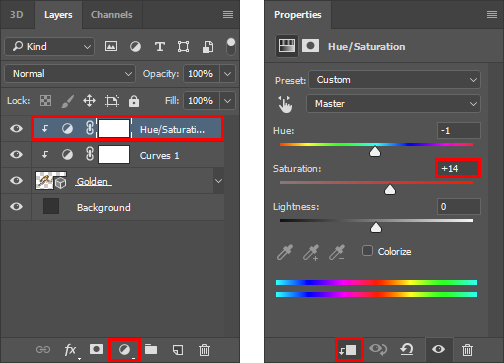Hide the Hue/Saturation layer
This screenshot has height=363, width=504.
(x=16, y=128)
